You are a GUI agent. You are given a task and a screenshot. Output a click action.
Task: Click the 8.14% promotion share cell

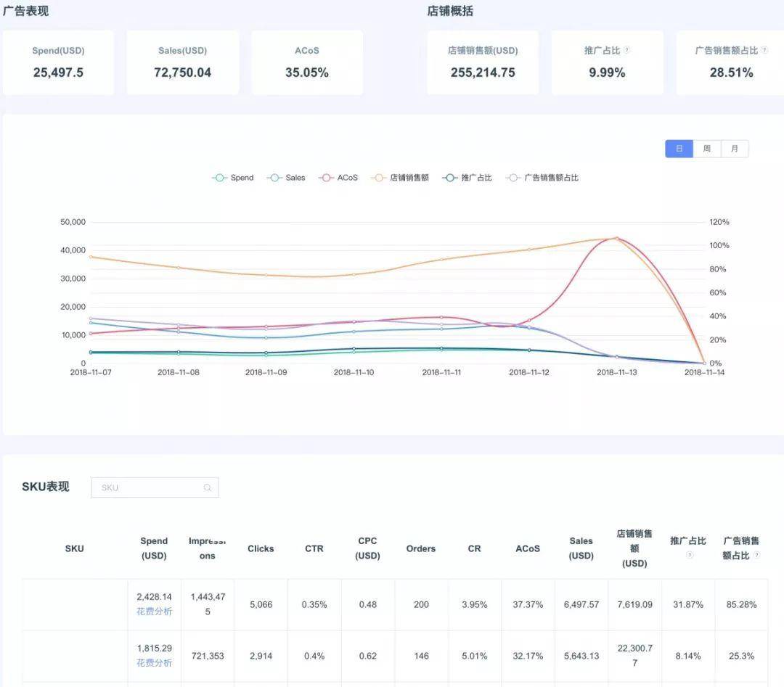click(688, 656)
